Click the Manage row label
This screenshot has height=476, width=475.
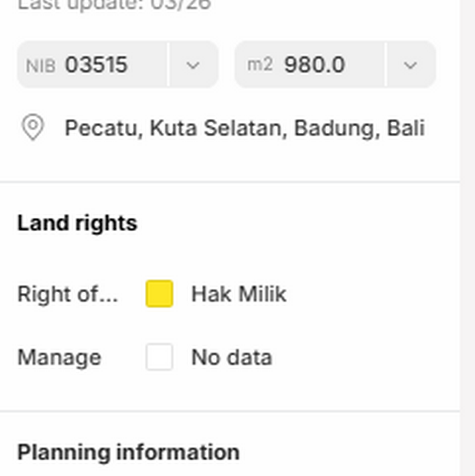coord(59,357)
